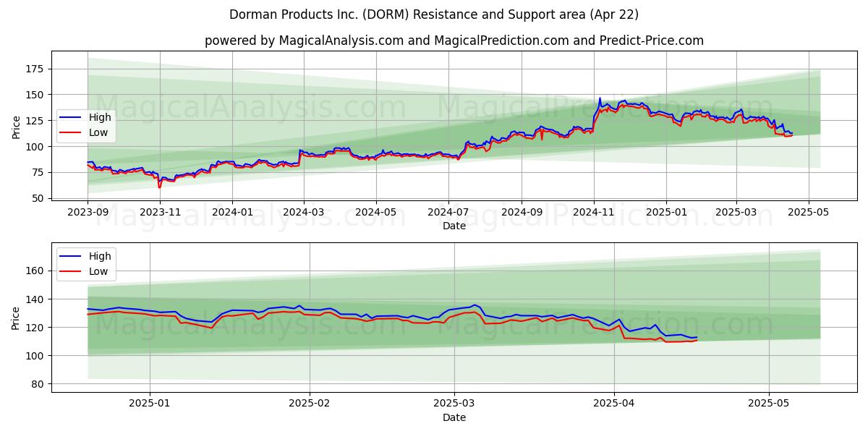Click the '120' y-axis label in bottom chart
Viewport: 868px width, 434px height.
pos(36,327)
